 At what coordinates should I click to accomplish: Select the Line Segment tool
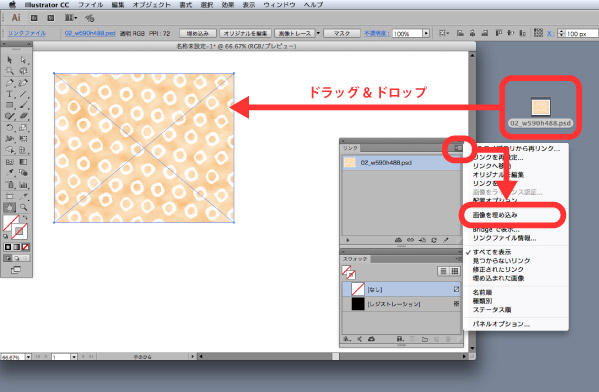23,94
